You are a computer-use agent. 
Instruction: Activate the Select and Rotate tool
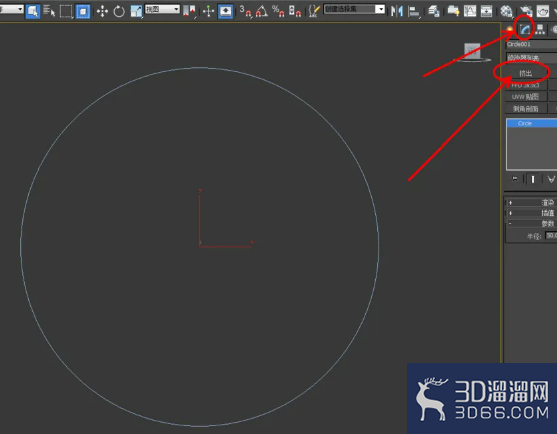coord(119,11)
